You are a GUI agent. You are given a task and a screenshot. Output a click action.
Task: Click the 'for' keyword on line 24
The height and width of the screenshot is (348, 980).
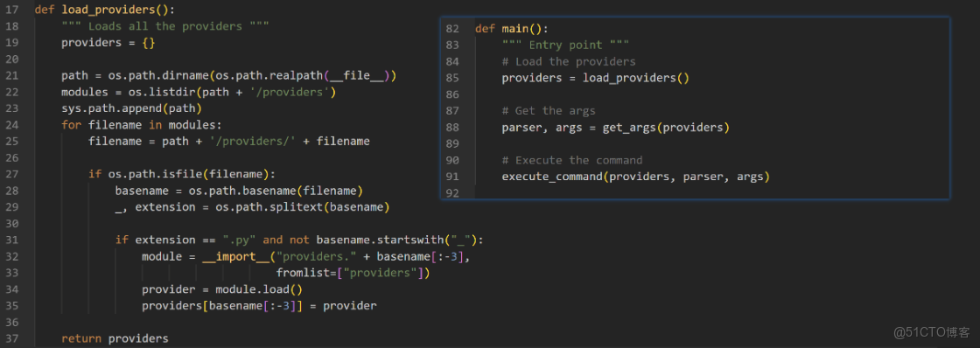(x=71, y=125)
